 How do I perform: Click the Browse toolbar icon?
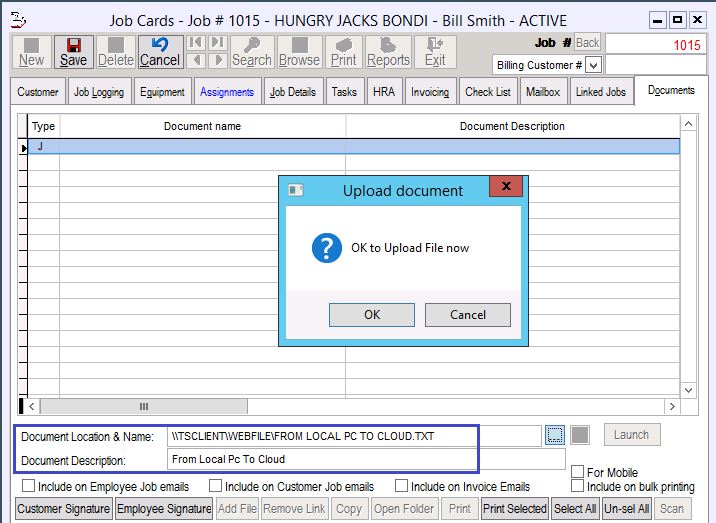coord(299,52)
